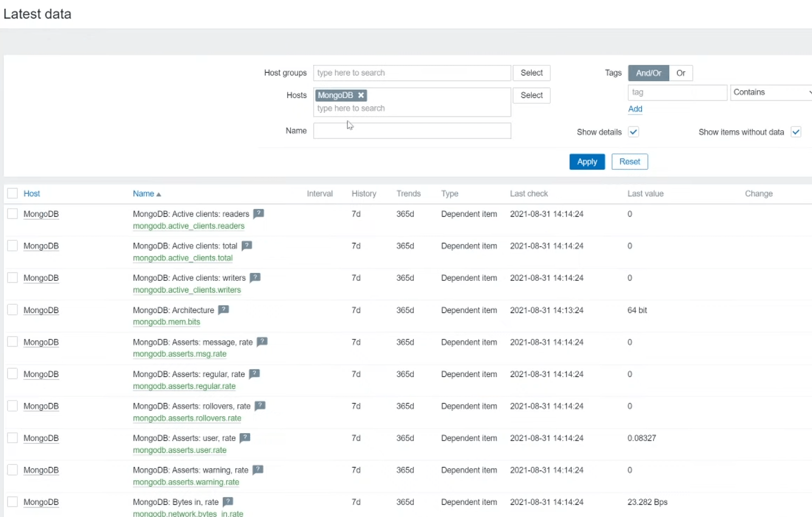Click the Latest data page title
This screenshot has height=517, width=812.
(37, 14)
